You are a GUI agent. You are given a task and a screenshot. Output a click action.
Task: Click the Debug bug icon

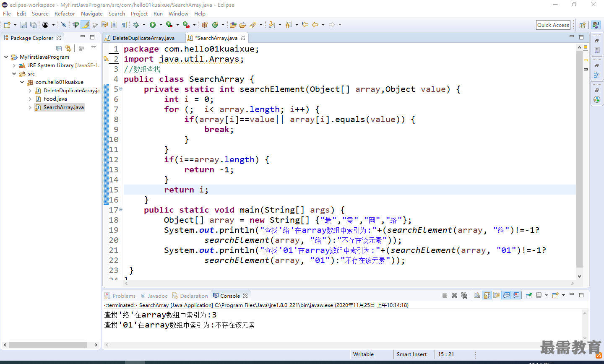(136, 25)
